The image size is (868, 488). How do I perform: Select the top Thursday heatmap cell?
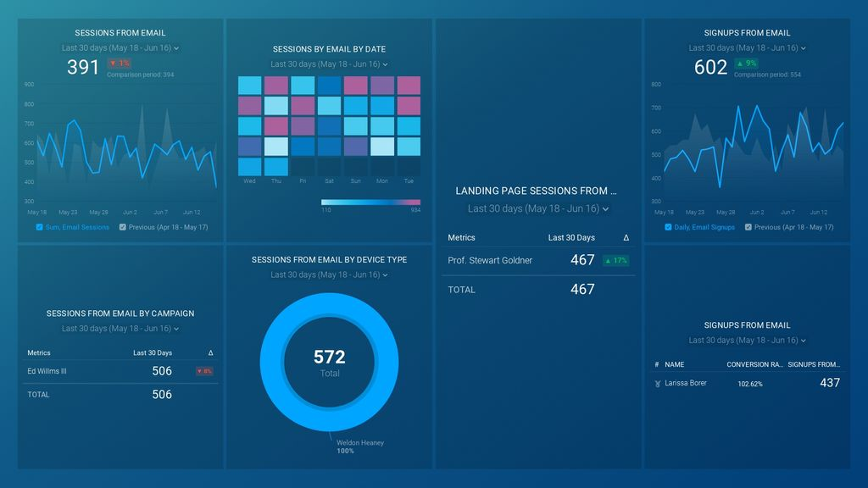coord(275,86)
